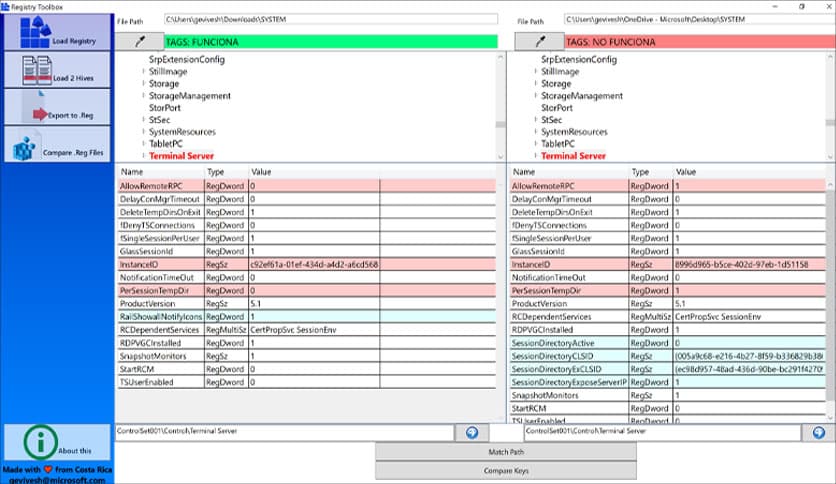
Task: Select TSUserEnabled row in the left table
Action: coord(307,382)
